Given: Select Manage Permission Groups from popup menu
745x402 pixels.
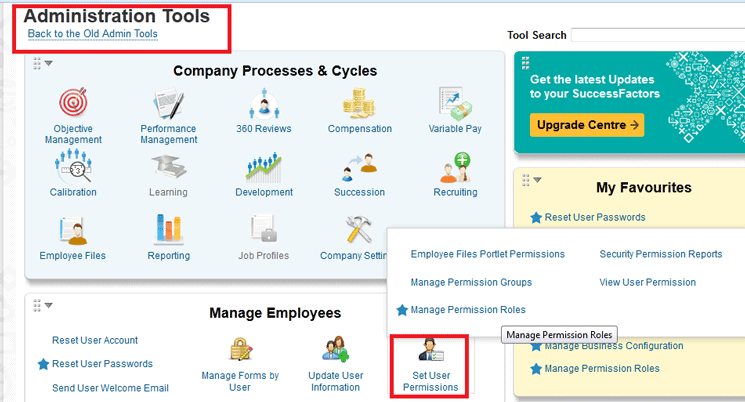Looking at the screenshot, I should [471, 282].
